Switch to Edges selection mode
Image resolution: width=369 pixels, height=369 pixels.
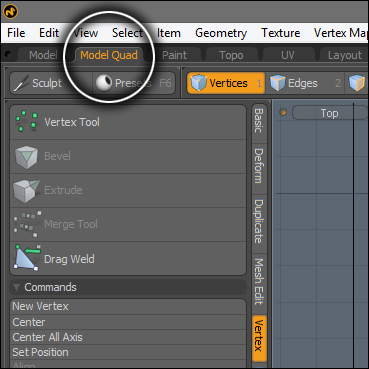tap(305, 83)
